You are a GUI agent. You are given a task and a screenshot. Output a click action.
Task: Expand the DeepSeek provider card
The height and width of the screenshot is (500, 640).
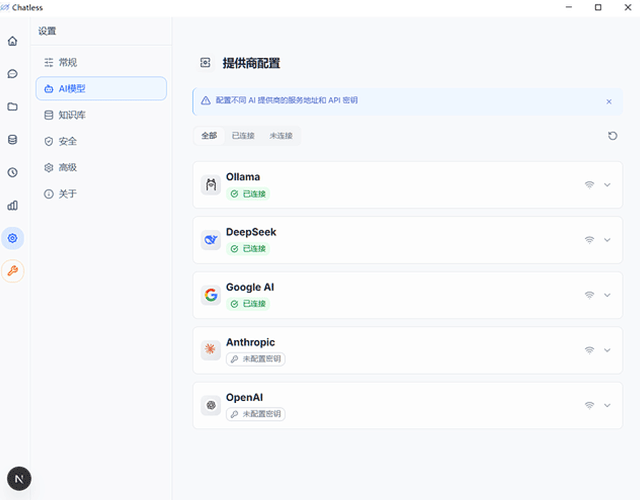[607, 240]
